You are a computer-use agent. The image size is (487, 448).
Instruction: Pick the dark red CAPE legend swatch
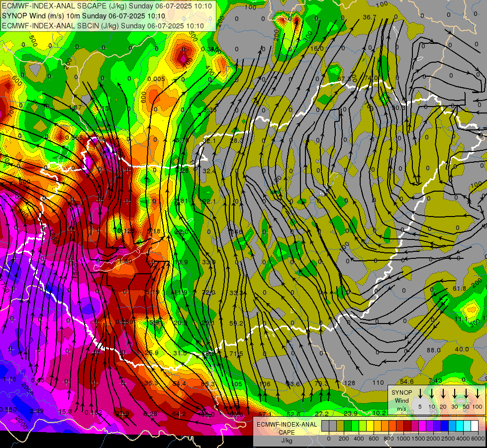point(408,426)
